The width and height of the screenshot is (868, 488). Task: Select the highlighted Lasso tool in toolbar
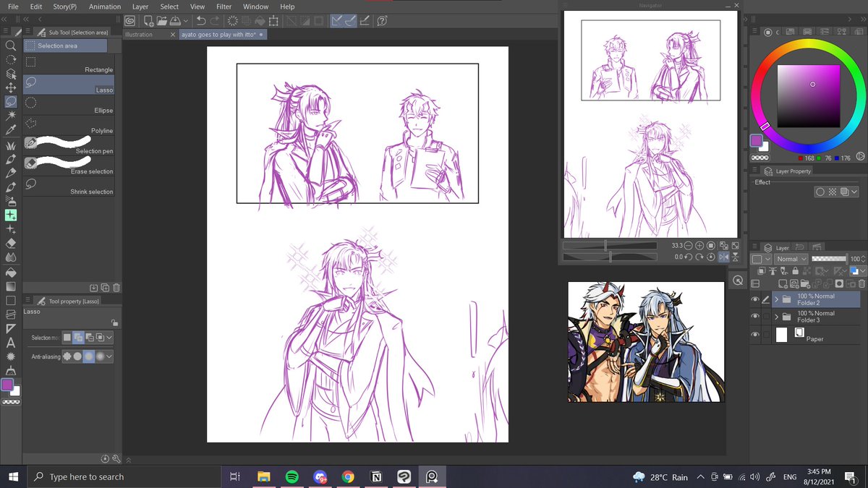pos(11,101)
